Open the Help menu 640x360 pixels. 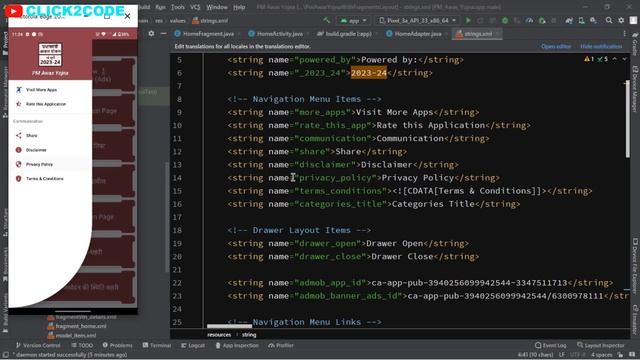click(x=239, y=7)
